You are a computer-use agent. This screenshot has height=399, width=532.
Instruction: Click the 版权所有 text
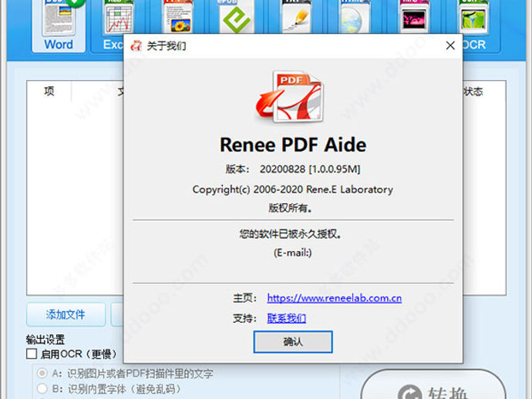coord(290,208)
